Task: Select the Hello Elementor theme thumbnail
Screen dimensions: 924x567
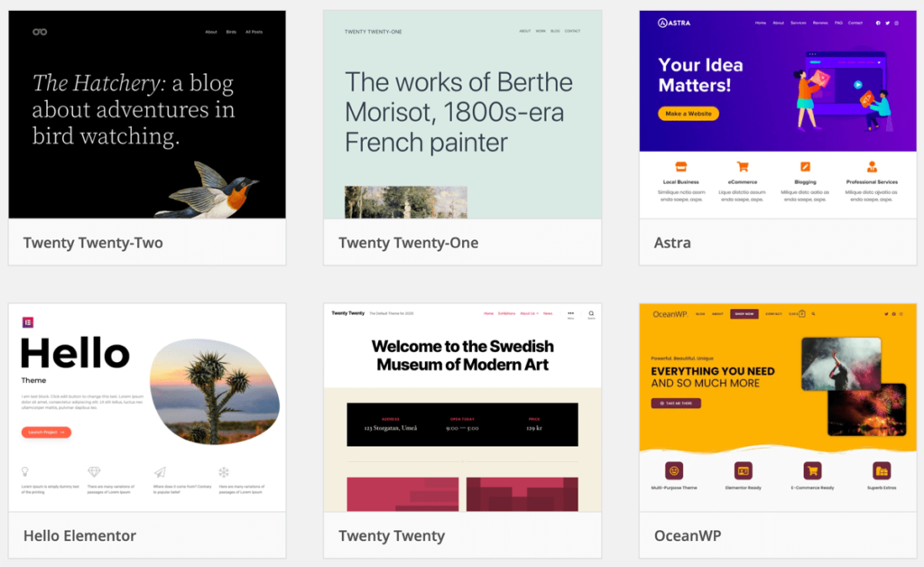Action: click(147, 407)
